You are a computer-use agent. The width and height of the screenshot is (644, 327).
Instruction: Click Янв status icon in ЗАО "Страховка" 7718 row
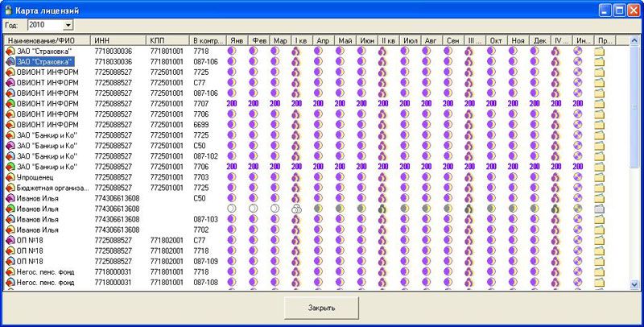coord(232,52)
